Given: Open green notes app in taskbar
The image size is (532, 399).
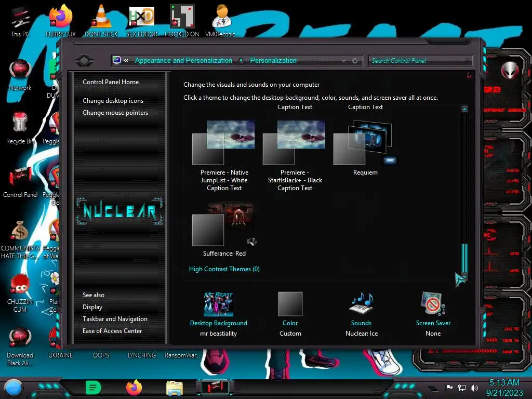Looking at the screenshot, I should click(x=94, y=388).
